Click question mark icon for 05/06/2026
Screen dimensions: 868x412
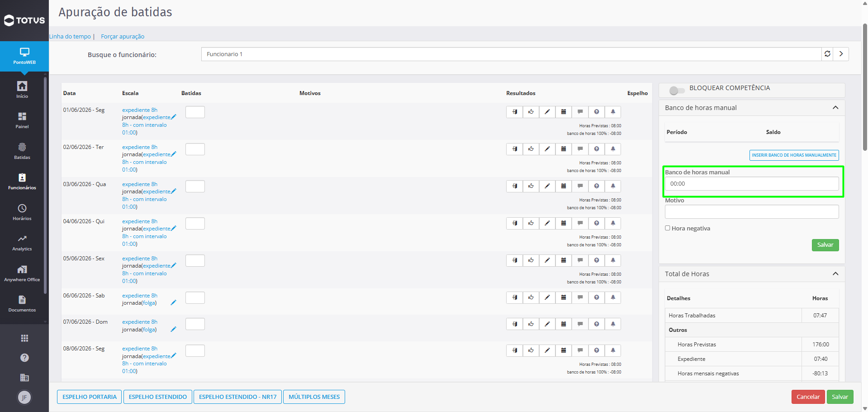(597, 260)
